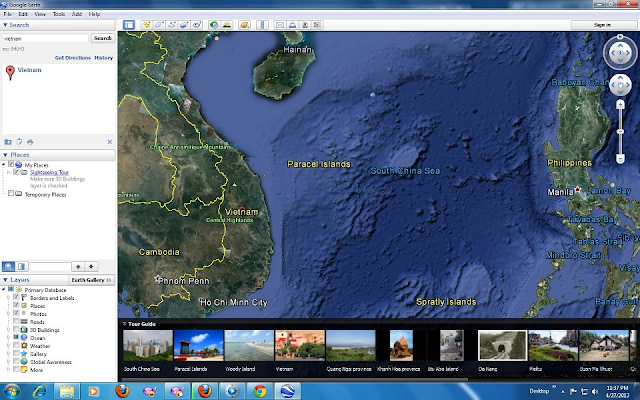Enable the Roads layer checkbox
The width and height of the screenshot is (640, 400).
click(16, 321)
